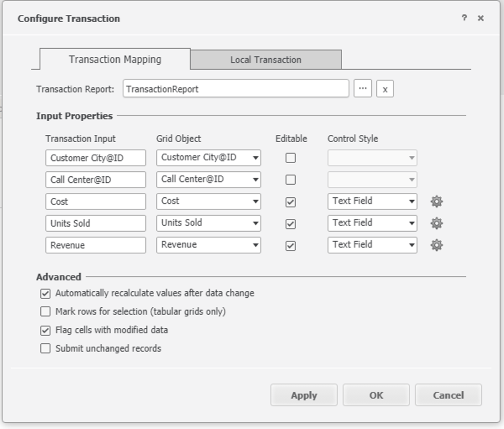Switch to Local Transaction tab

click(266, 60)
